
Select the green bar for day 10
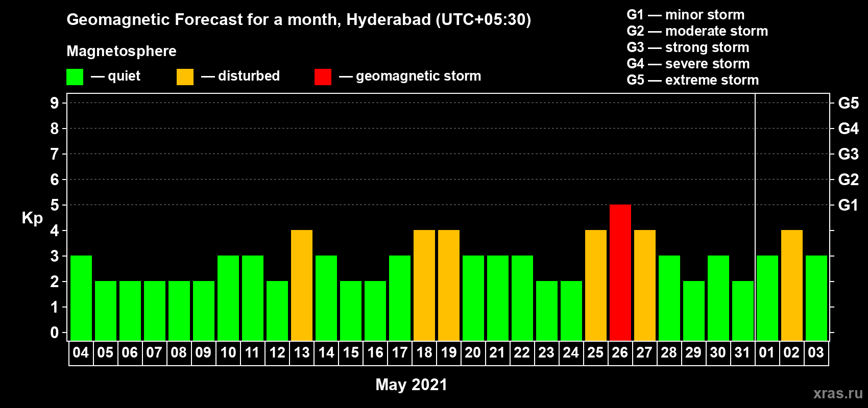point(228,298)
